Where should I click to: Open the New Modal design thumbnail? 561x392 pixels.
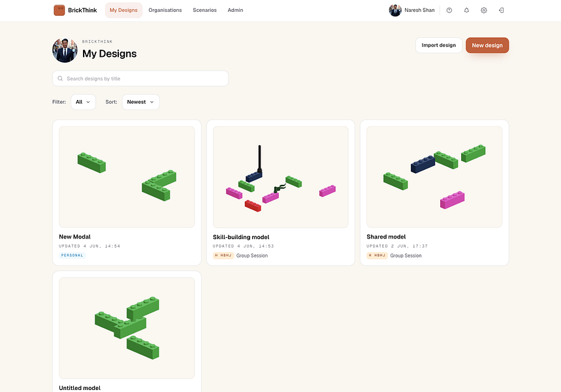127,177
